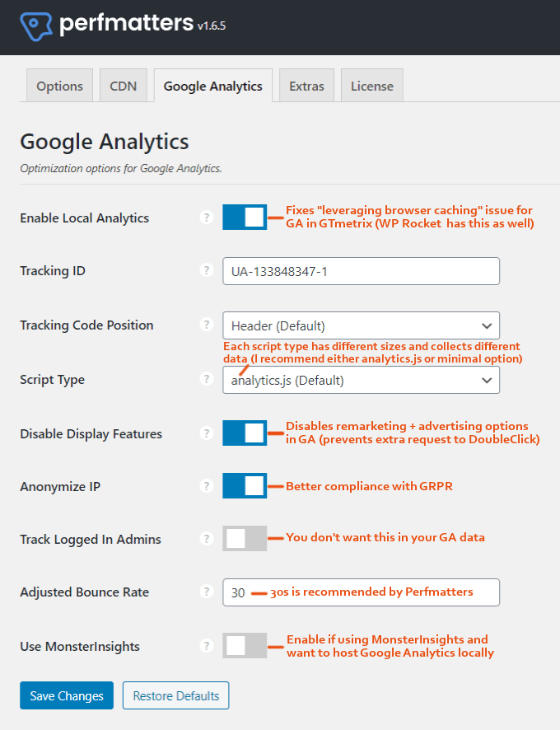Turn off Enable Local Analytics toggle
The width and height of the screenshot is (560, 730).
click(245, 217)
